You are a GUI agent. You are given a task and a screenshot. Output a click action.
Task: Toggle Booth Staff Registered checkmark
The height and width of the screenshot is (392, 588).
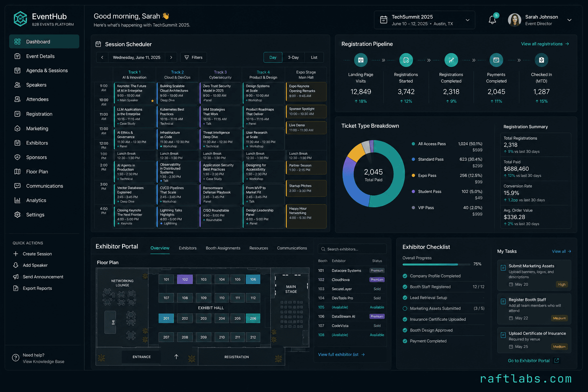click(x=405, y=287)
